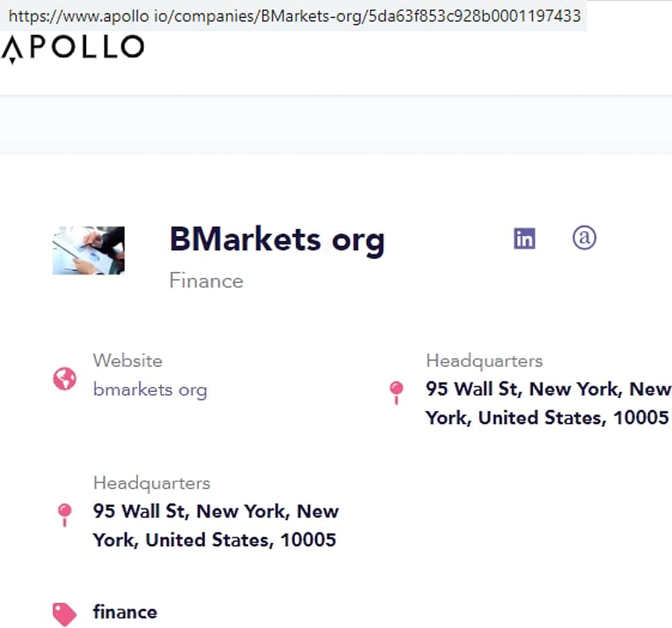
Task: Click the Apollo logo
Action: (73, 49)
